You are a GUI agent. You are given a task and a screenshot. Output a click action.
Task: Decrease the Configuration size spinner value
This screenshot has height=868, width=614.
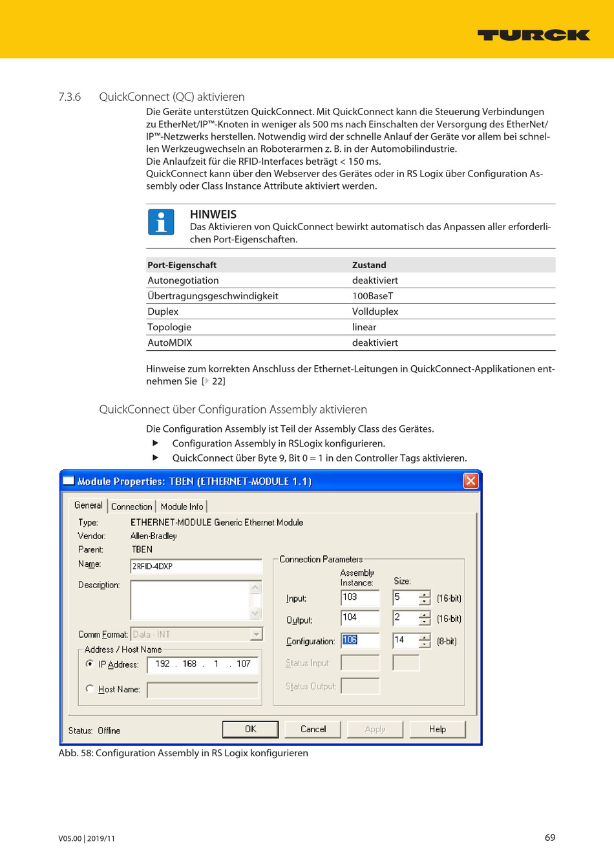pyautogui.click(x=424, y=644)
